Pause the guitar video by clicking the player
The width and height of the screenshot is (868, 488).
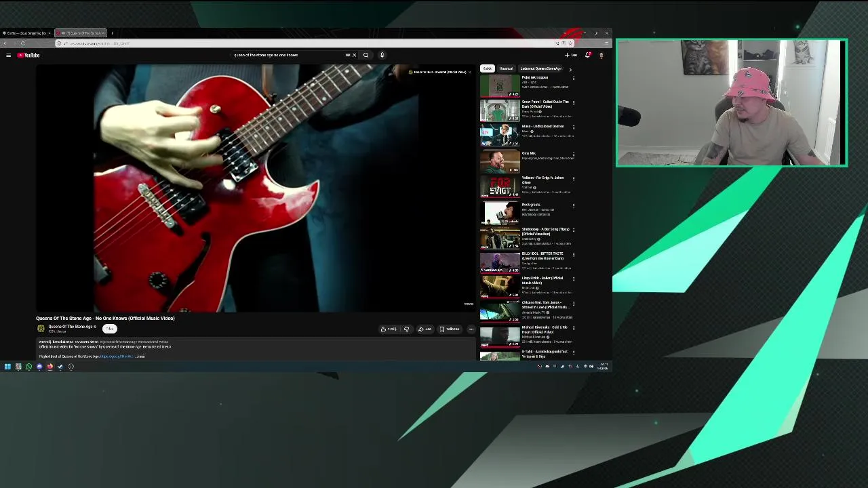tap(256, 188)
